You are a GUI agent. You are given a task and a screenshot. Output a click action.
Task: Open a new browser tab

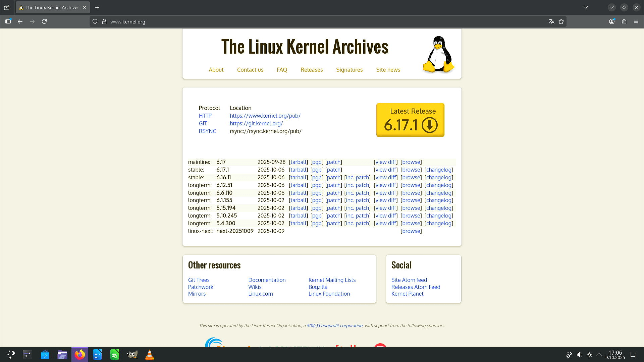97,7
